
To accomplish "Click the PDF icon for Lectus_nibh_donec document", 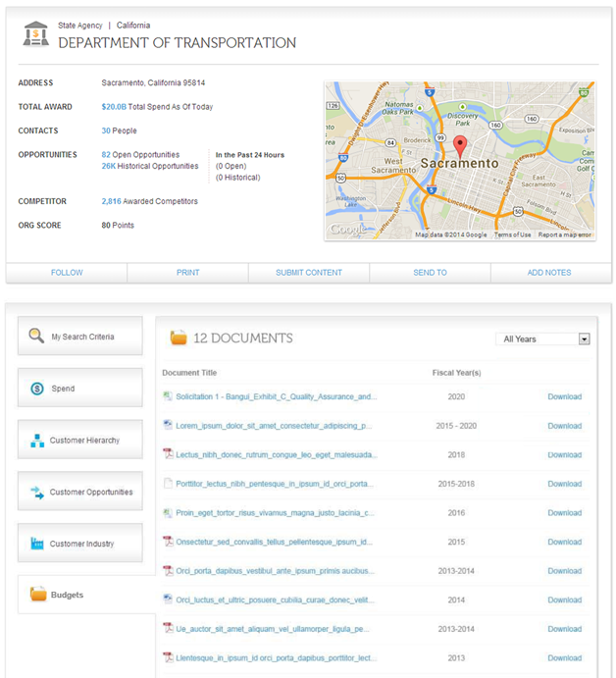I will click(168, 454).
